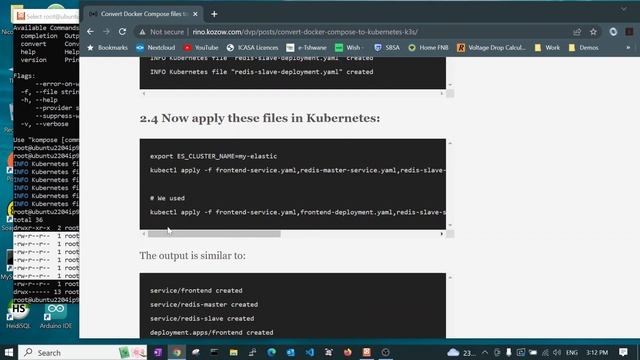Open the browser extension icon beside the star
This screenshot has width=640, height=360.
[x=613, y=32]
